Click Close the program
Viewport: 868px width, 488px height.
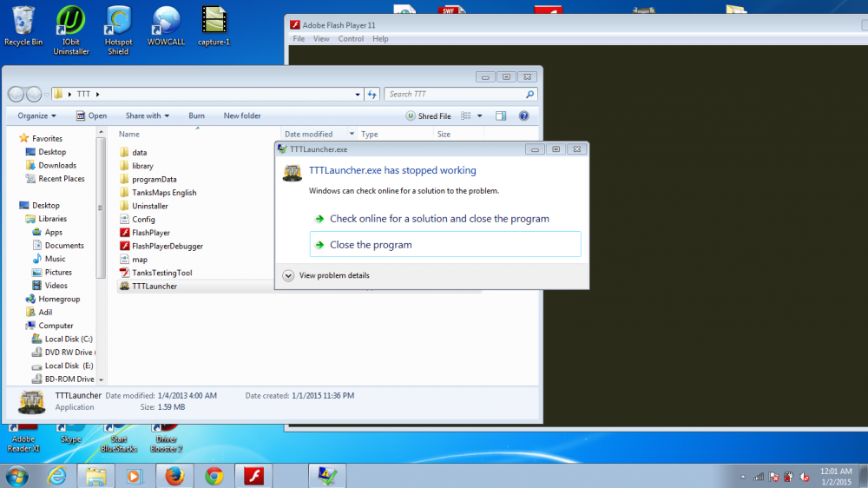[371, 245]
